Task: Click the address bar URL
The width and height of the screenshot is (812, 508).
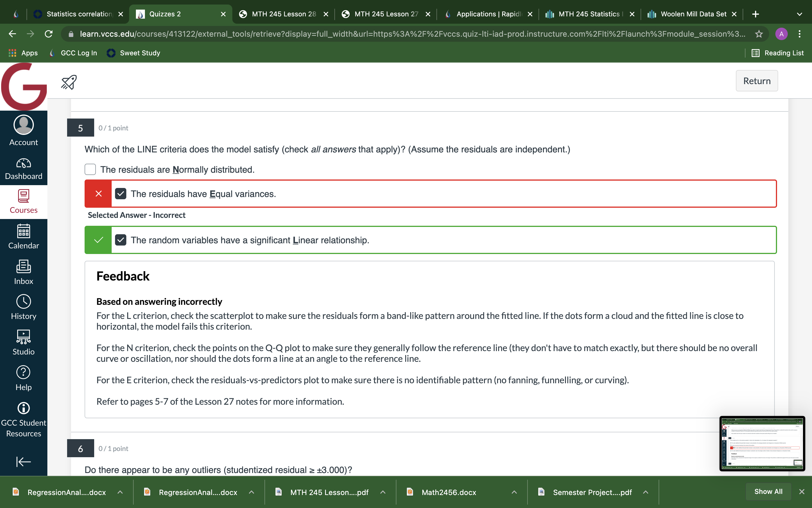Action: [x=412, y=34]
